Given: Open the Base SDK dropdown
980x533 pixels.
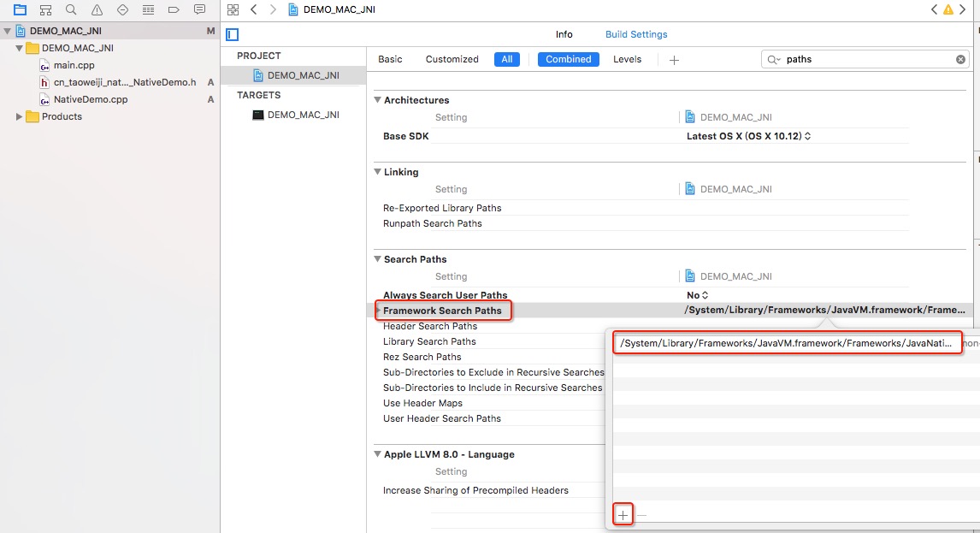Looking at the screenshot, I should 748,136.
